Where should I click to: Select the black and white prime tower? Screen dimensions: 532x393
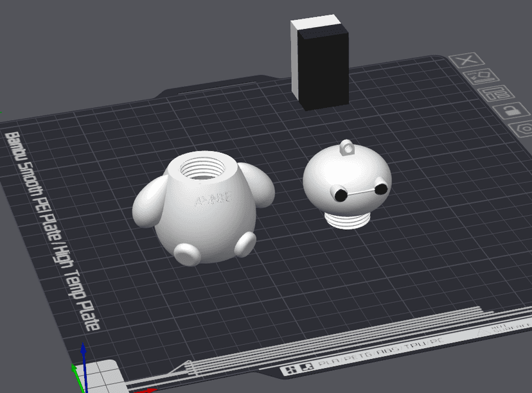tap(319, 62)
